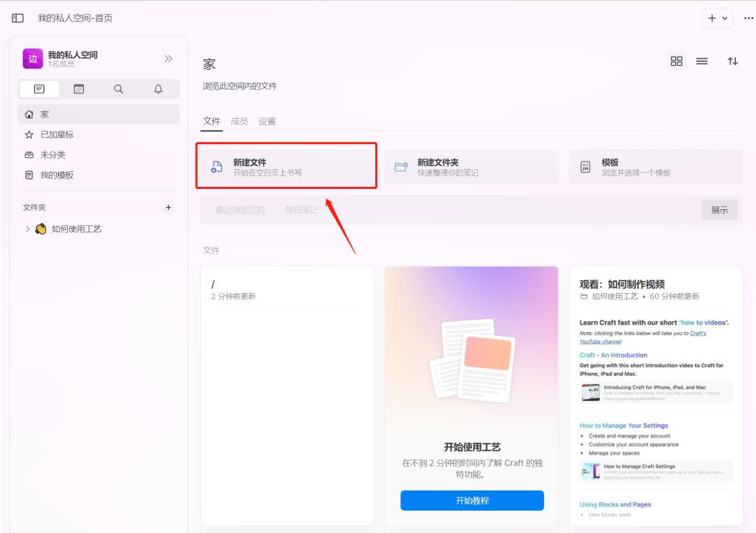Select 家 in the sidebar
This screenshot has height=533, width=756.
tap(99, 114)
